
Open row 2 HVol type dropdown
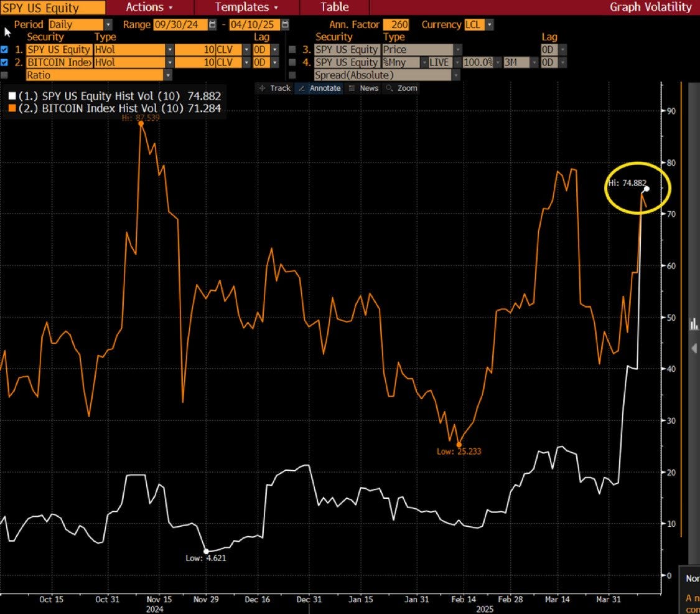point(170,62)
